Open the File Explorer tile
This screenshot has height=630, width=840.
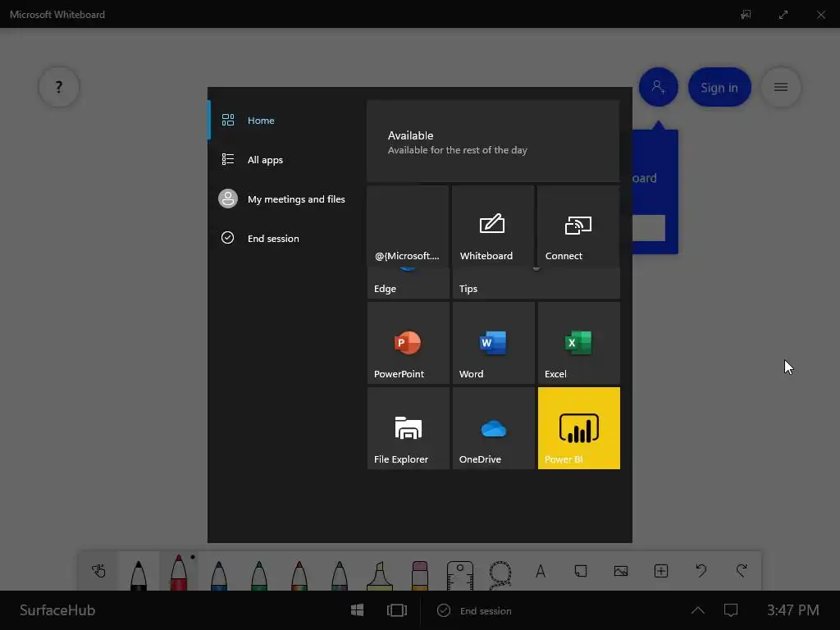(409, 428)
